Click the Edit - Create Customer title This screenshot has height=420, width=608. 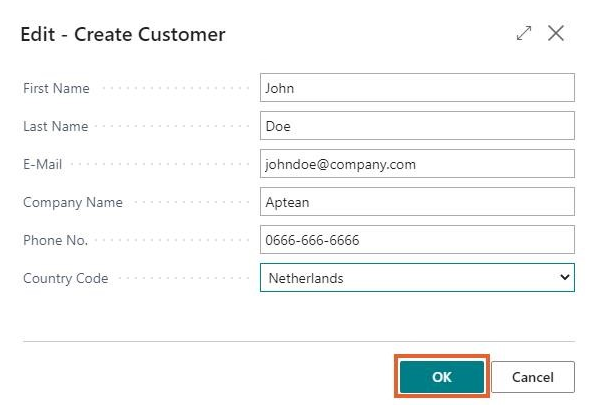(x=123, y=35)
